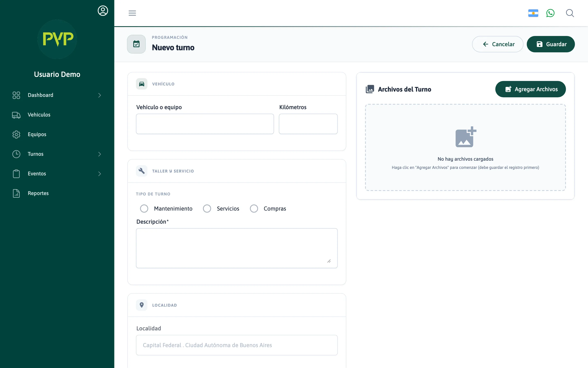Click the car icon in Vehículo section
The height and width of the screenshot is (368, 588).
point(142,84)
